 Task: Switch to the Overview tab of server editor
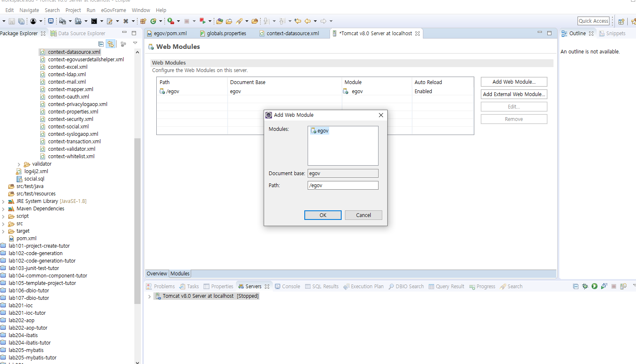click(157, 274)
